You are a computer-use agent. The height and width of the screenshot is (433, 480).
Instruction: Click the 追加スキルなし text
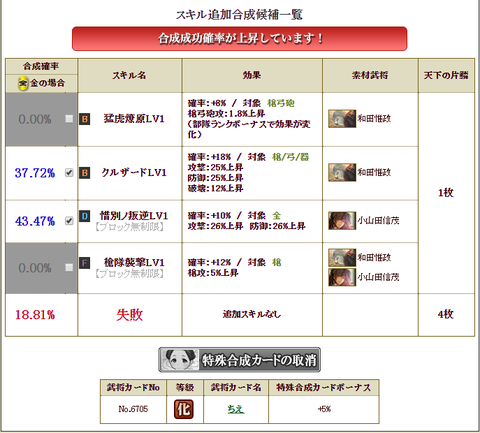pyautogui.click(x=252, y=314)
